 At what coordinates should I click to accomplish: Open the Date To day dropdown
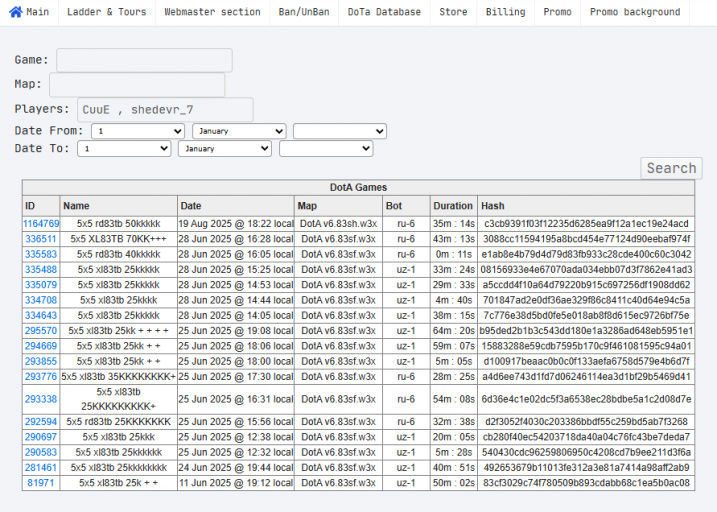[124, 149]
